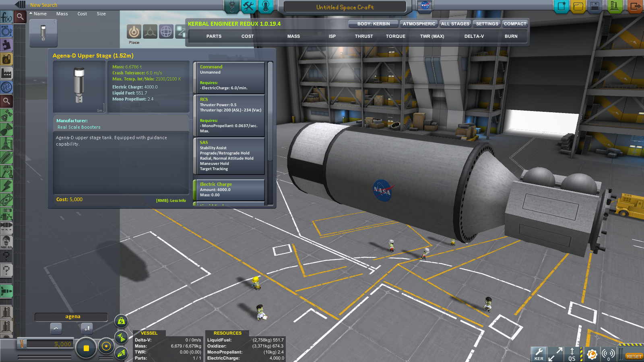Viewport: 644px width, 362px height.
Task: Open the KER wrench toolbar button
Action: coord(539,354)
